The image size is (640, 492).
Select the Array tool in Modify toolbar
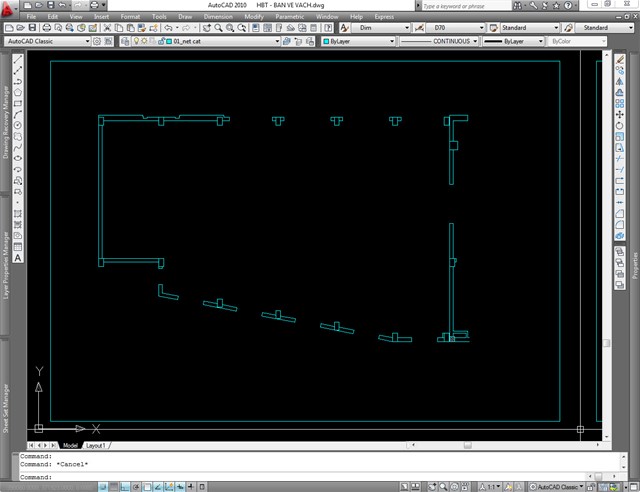(x=620, y=104)
